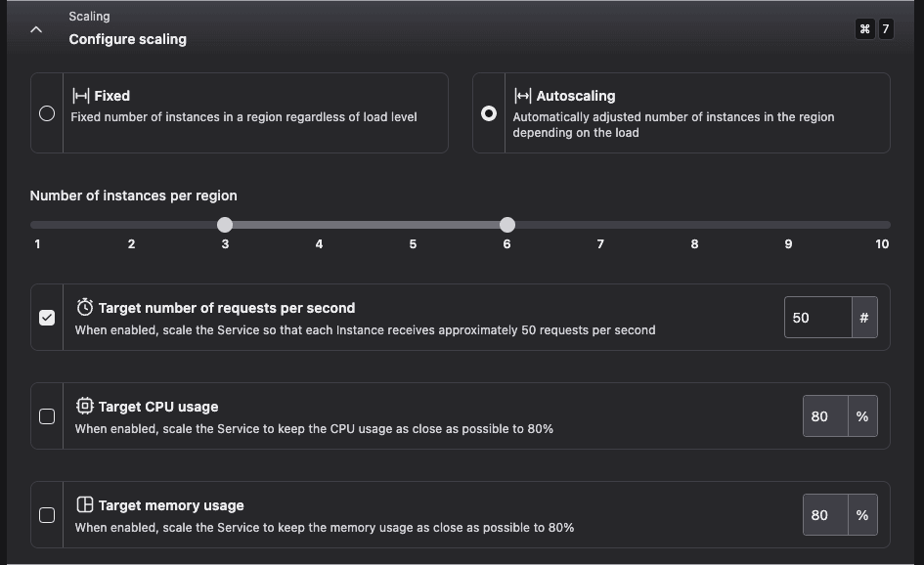
Task: Click the maximum instances slider handle at 6
Action: point(506,225)
